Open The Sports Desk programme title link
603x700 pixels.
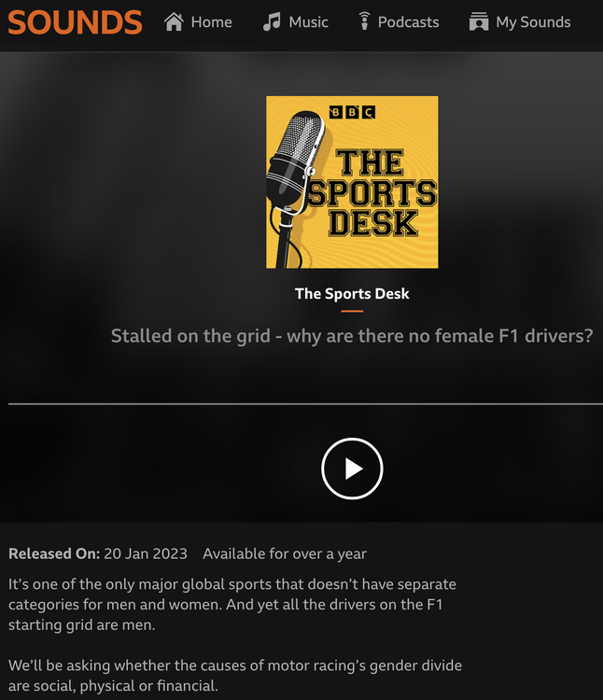click(352, 293)
